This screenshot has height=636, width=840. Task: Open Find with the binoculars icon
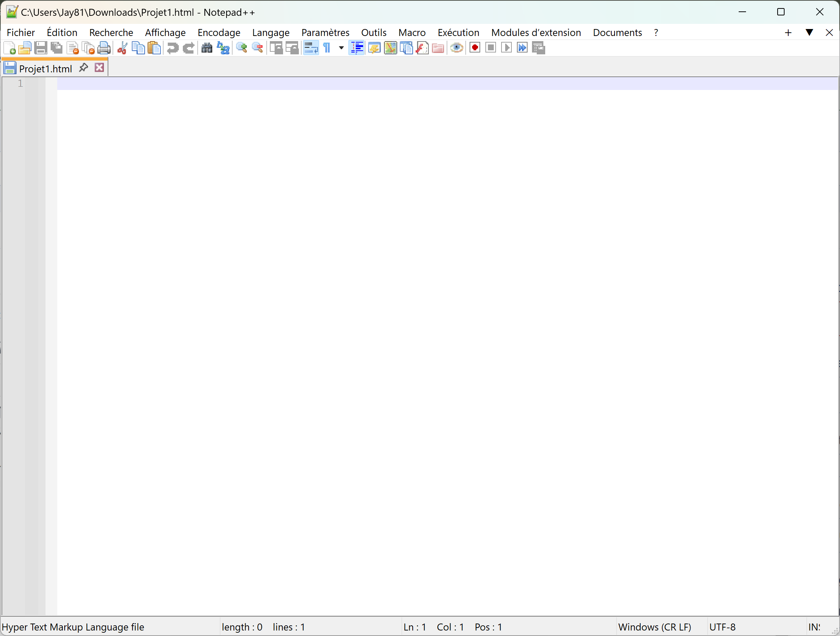(x=207, y=48)
